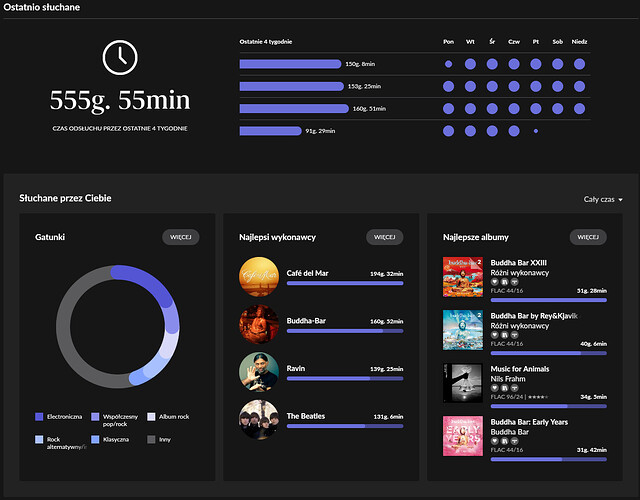This screenshot has width=640, height=500.
Task: Open Ravin's round artist picture
Action: (x=259, y=372)
